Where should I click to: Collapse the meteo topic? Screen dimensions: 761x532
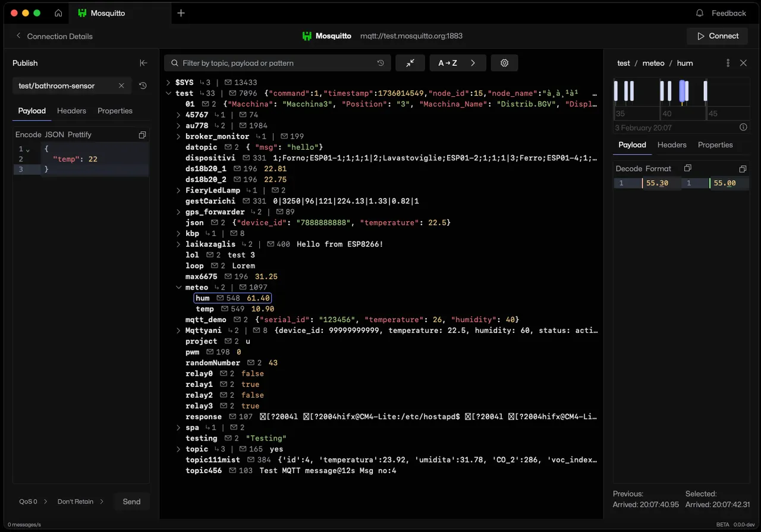coord(178,288)
